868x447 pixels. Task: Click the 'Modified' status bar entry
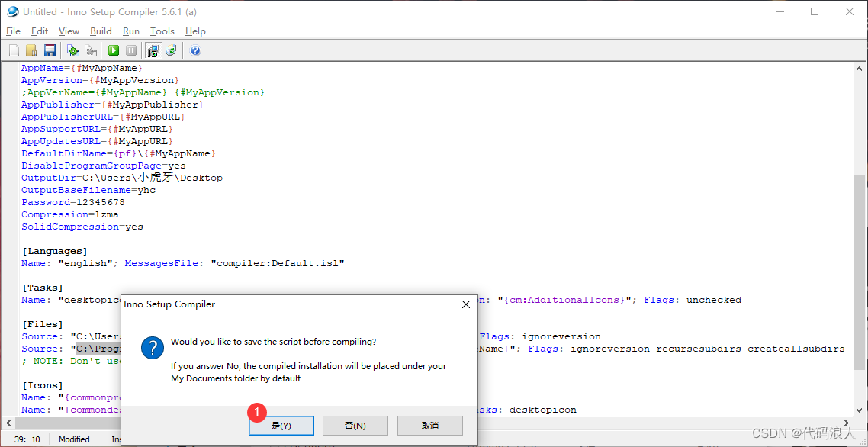pyautogui.click(x=74, y=439)
